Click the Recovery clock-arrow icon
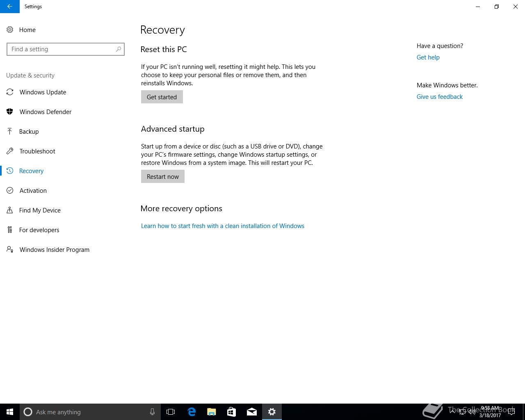Image resolution: width=525 pixels, height=420 pixels. coord(10,171)
